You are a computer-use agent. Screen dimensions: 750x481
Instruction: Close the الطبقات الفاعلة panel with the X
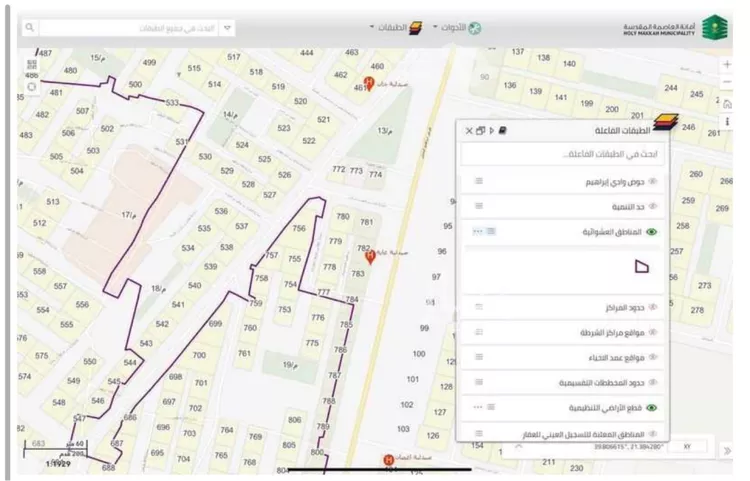coord(469,131)
